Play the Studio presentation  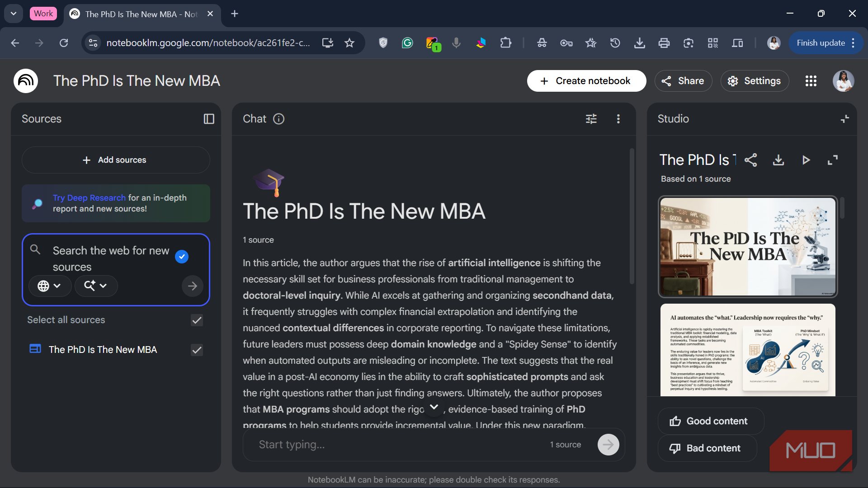click(x=806, y=160)
